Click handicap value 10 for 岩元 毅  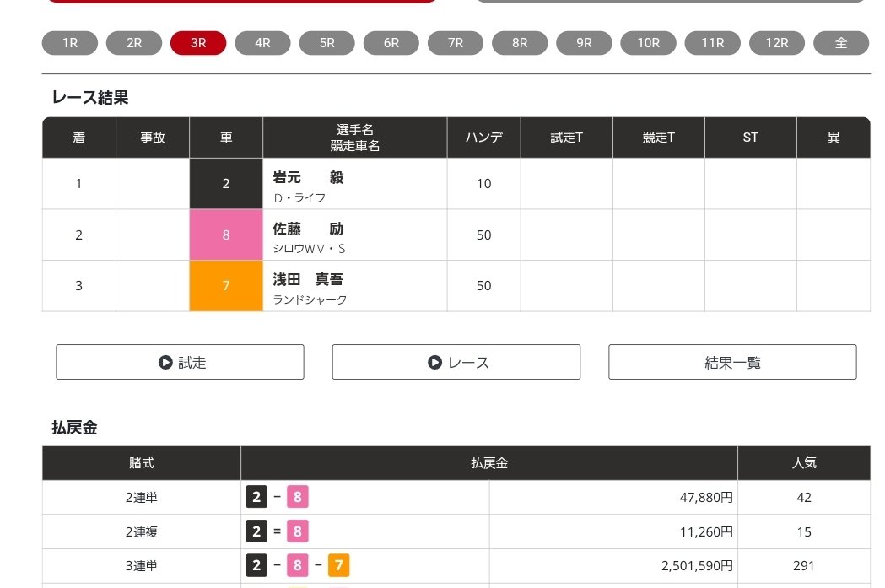483,183
